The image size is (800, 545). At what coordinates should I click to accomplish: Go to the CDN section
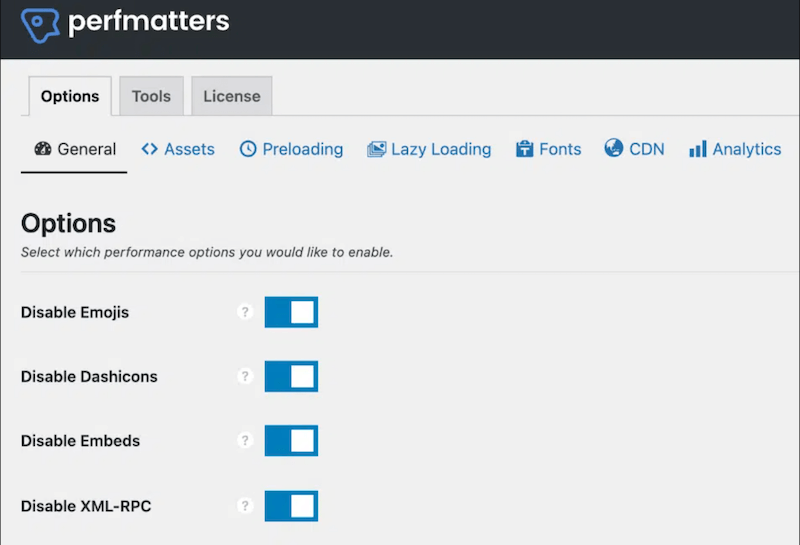[x=635, y=148]
